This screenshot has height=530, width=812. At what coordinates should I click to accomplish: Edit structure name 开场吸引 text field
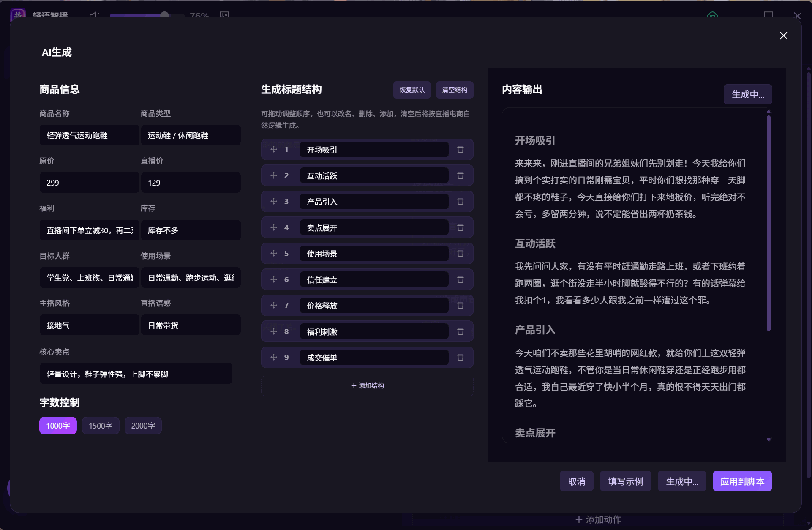click(374, 150)
